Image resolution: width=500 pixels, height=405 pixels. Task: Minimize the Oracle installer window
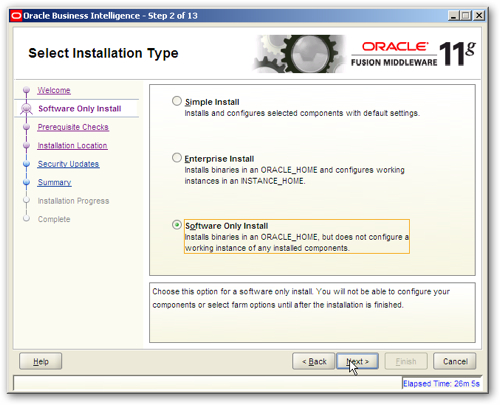[x=453, y=16]
